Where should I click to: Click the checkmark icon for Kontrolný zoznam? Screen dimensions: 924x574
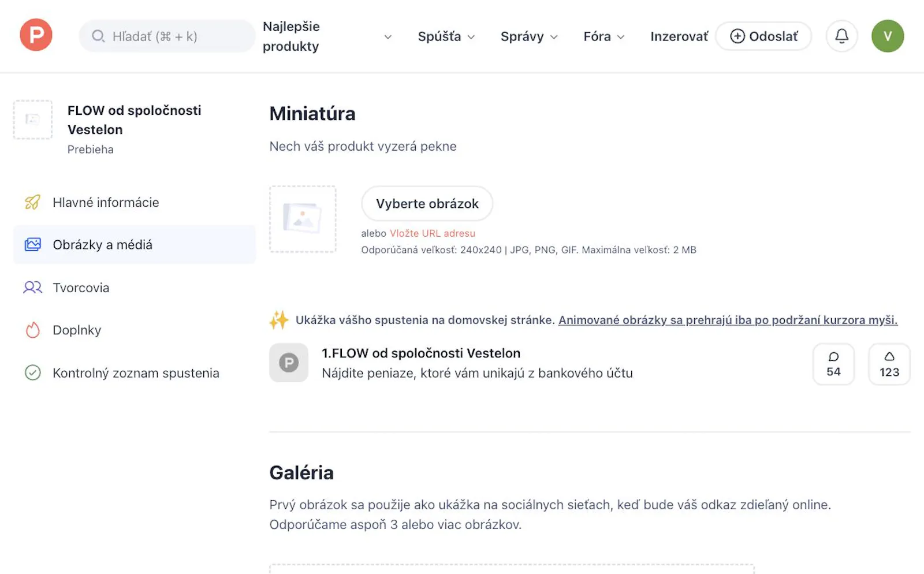point(33,373)
